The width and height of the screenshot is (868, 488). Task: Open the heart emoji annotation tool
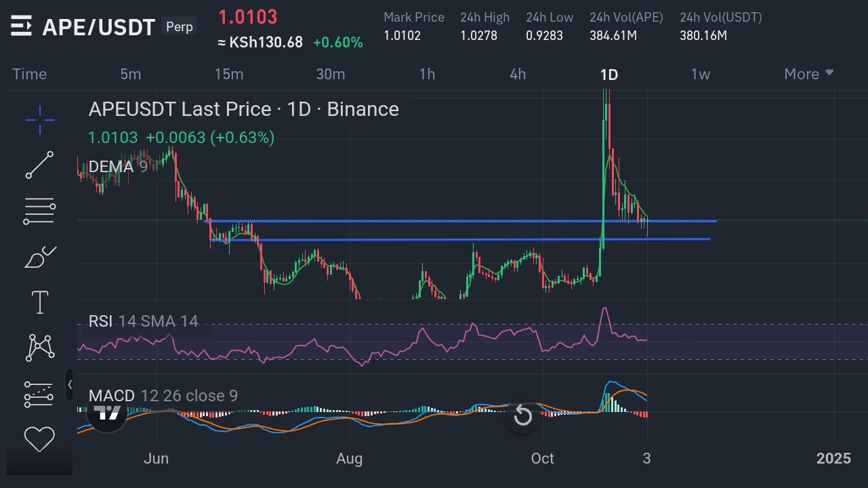[x=39, y=439]
